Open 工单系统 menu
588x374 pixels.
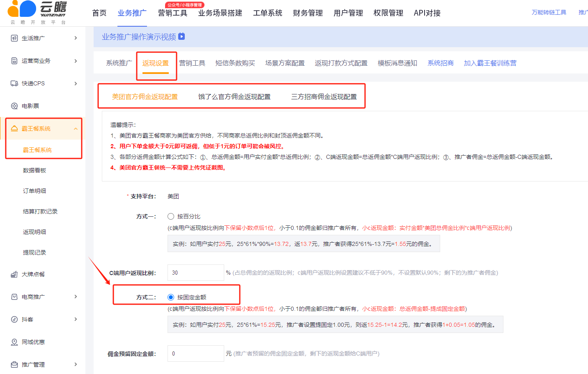(268, 13)
